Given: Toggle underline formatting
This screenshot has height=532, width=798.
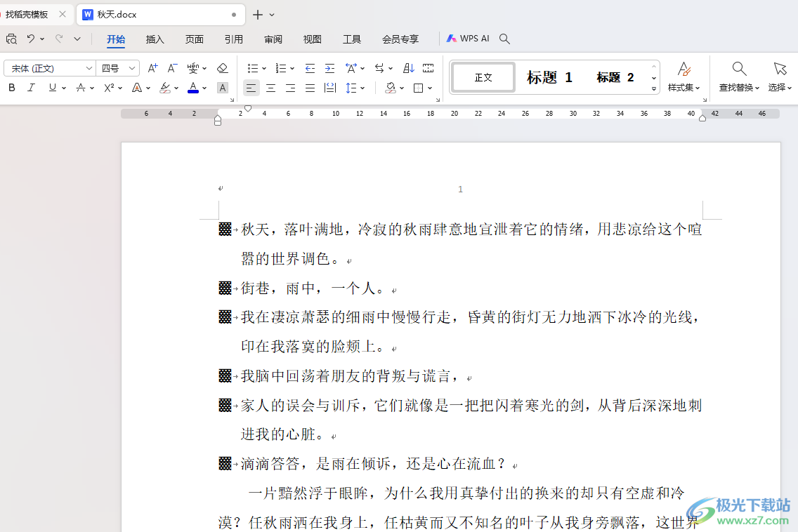Looking at the screenshot, I should point(53,88).
